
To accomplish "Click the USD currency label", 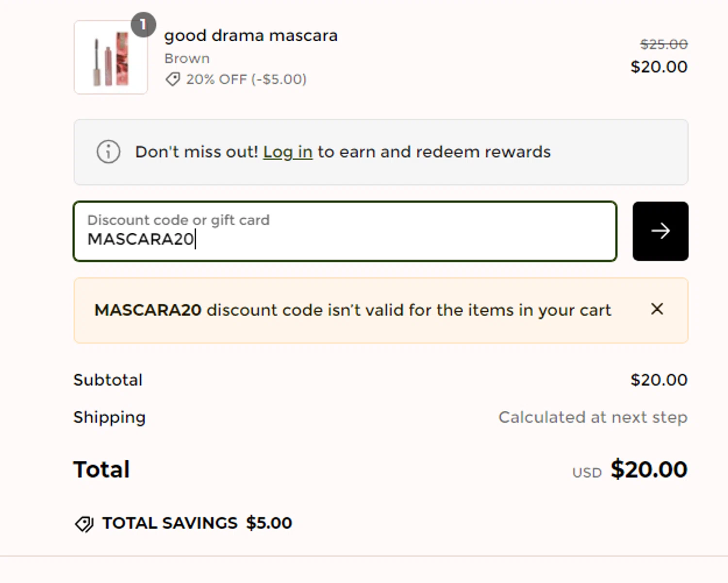I will coord(587,472).
